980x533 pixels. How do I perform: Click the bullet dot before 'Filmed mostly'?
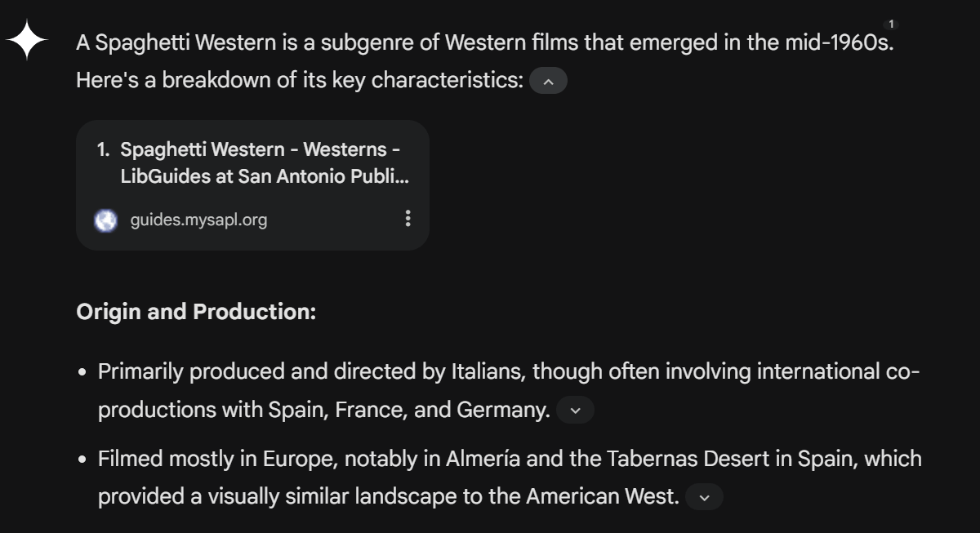click(x=82, y=460)
